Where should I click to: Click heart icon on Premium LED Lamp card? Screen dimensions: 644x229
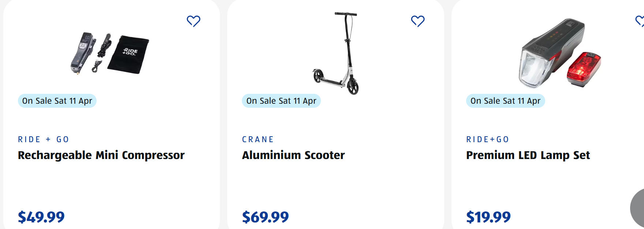(x=640, y=21)
